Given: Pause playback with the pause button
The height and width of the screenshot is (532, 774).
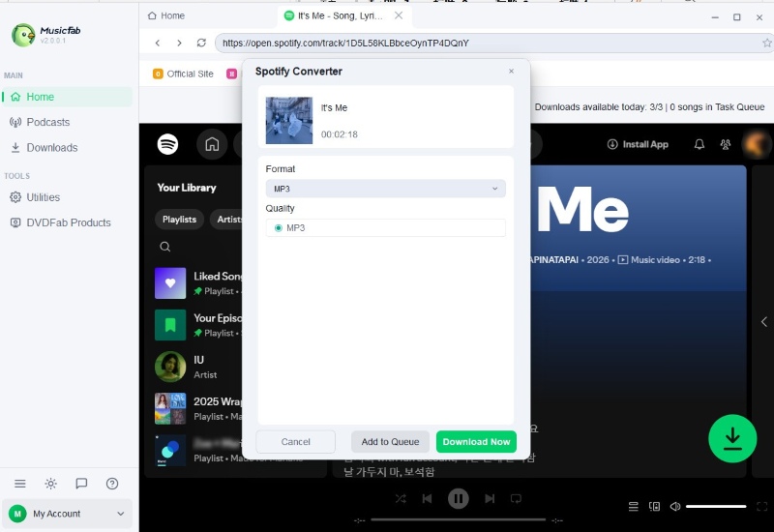Looking at the screenshot, I should click(x=458, y=499).
